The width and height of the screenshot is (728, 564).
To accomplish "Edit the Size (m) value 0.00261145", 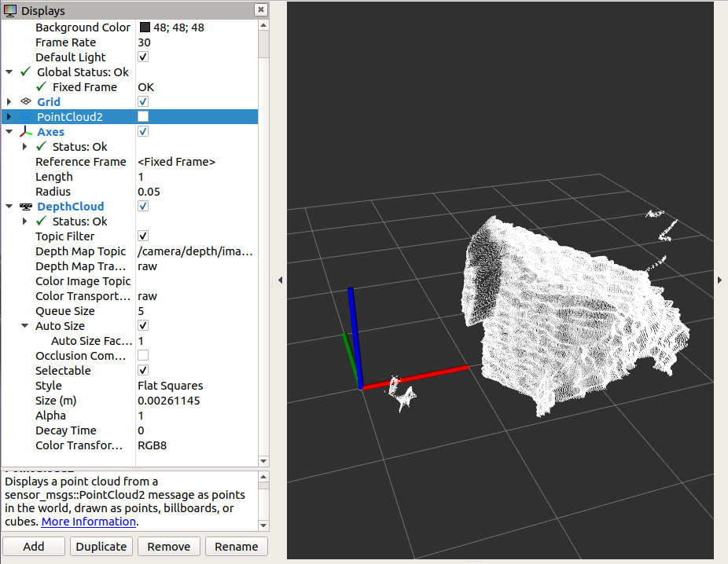I will 197,401.
